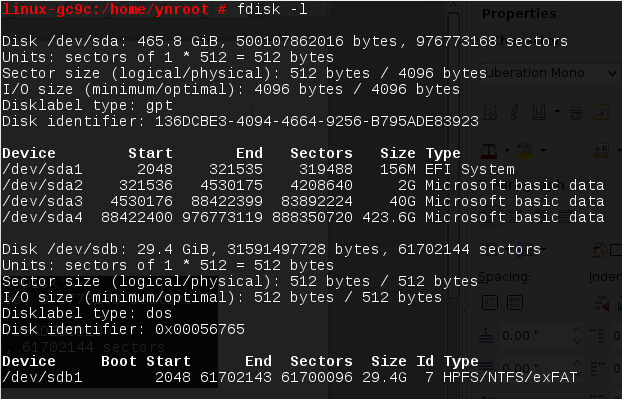This screenshot has height=399, width=622.
Task: Click the paragraph background color icon
Action: point(600,250)
